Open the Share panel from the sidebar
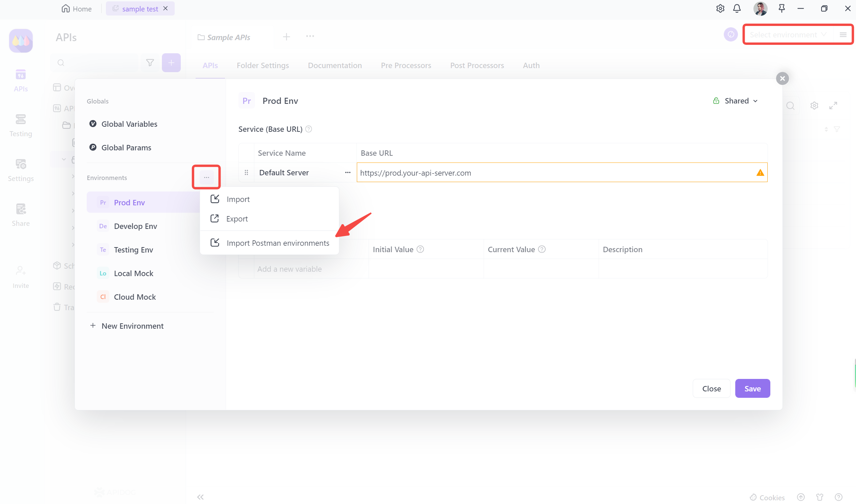The width and height of the screenshot is (856, 504). point(20,214)
